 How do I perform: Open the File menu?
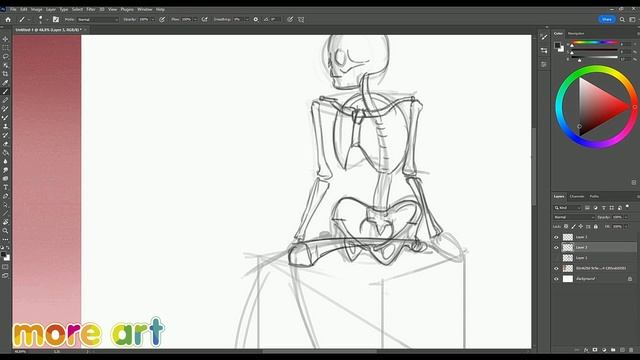(x=13, y=9)
